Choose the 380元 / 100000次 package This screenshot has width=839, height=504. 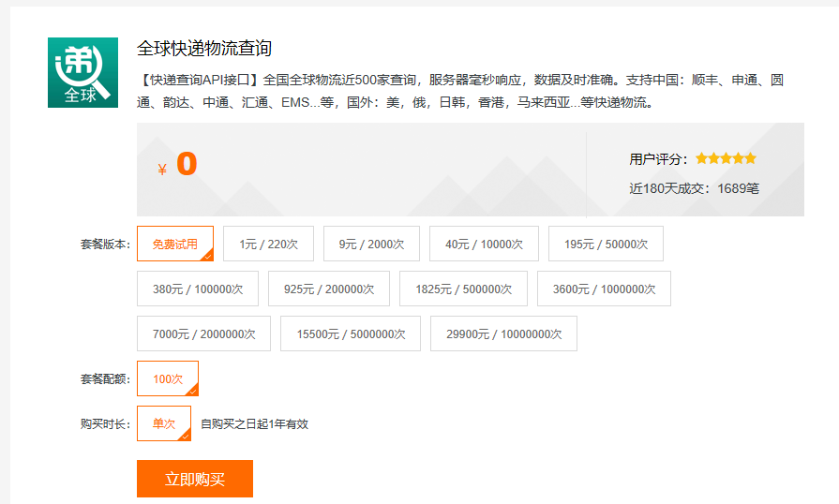(x=198, y=289)
